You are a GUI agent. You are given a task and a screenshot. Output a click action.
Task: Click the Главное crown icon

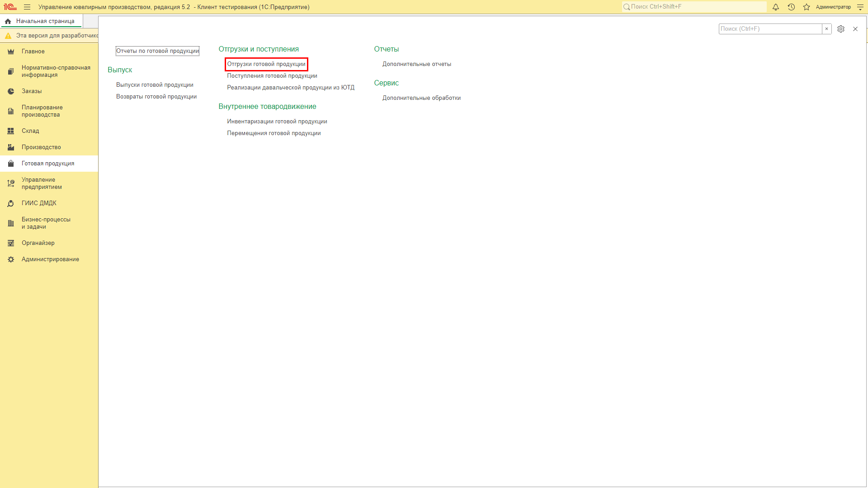(x=11, y=52)
